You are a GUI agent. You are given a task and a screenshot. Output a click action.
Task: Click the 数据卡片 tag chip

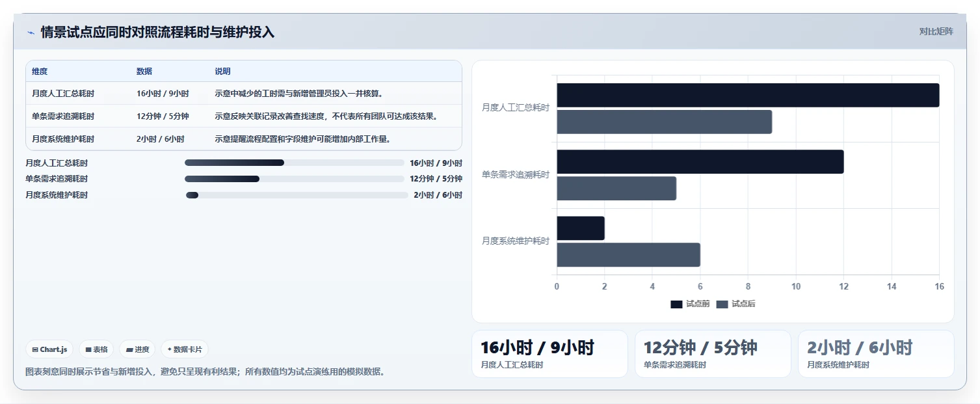pos(185,349)
